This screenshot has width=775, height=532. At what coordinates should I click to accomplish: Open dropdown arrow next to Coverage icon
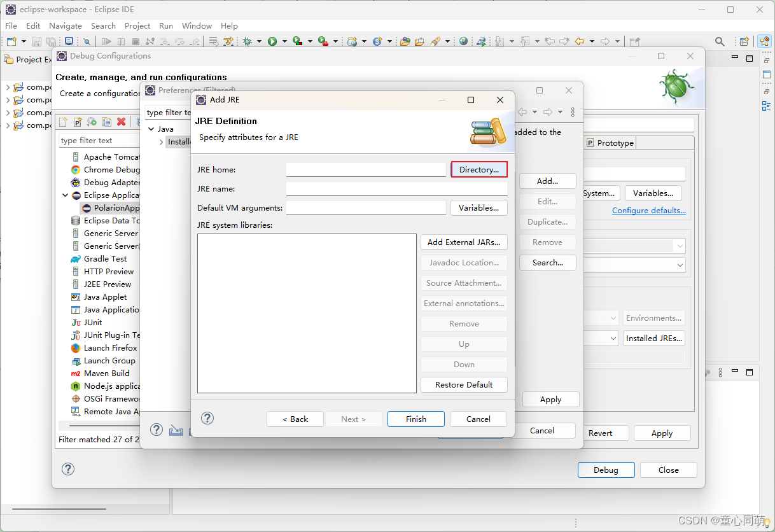pyautogui.click(x=310, y=41)
